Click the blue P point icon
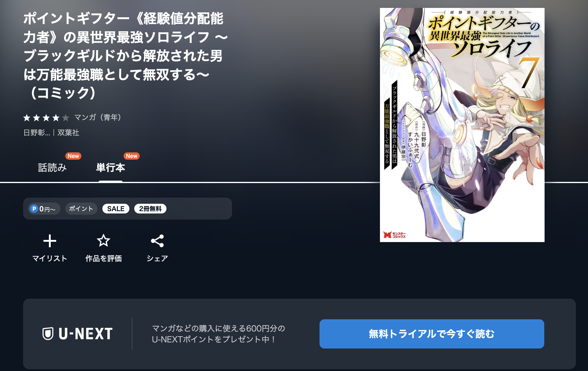Image resolution: width=588 pixels, height=371 pixels. [34, 209]
